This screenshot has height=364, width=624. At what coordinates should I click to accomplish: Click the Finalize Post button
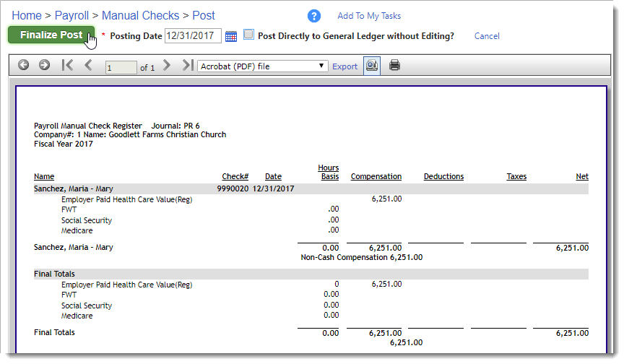coord(51,35)
